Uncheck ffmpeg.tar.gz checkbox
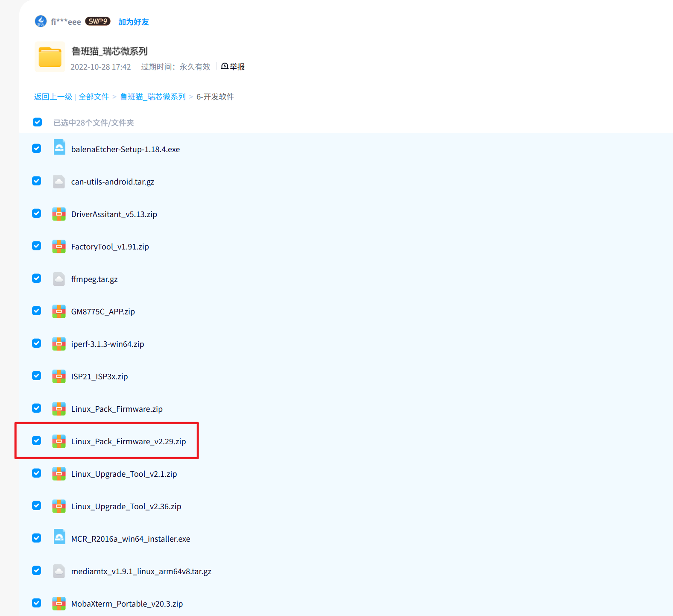Image resolution: width=673 pixels, height=616 pixels. coord(37,278)
